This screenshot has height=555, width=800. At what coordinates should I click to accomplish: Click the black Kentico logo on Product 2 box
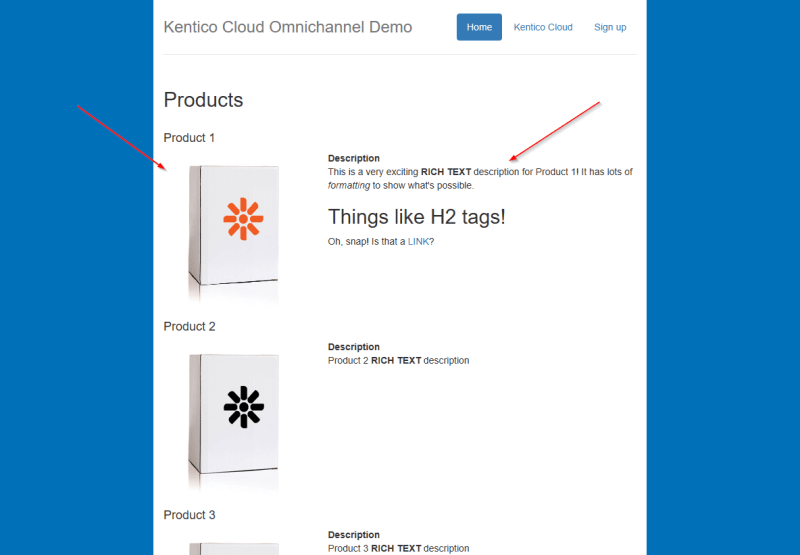point(243,407)
